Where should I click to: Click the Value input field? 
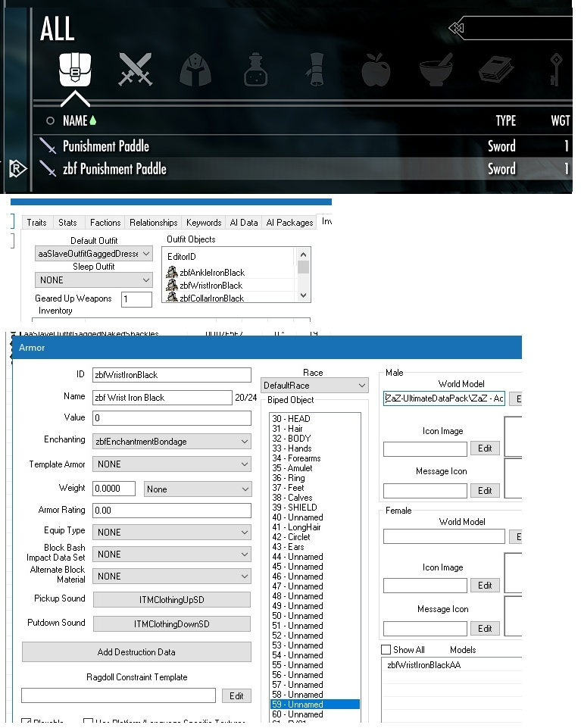pos(172,418)
